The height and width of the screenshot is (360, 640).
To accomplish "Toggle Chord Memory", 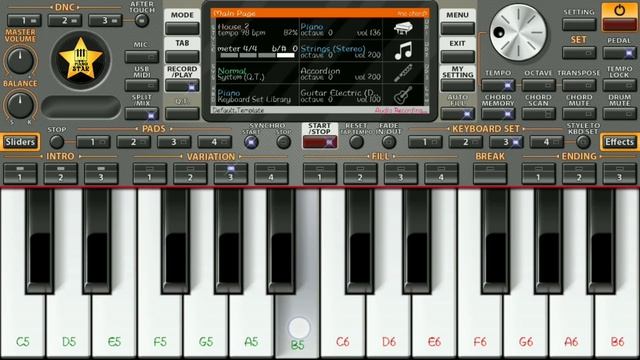I will 498,114.
